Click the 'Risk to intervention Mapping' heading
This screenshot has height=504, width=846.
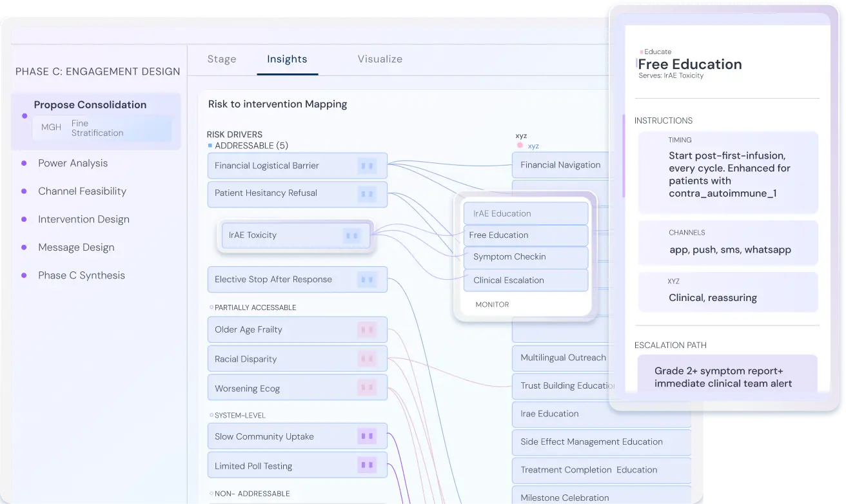tap(277, 104)
